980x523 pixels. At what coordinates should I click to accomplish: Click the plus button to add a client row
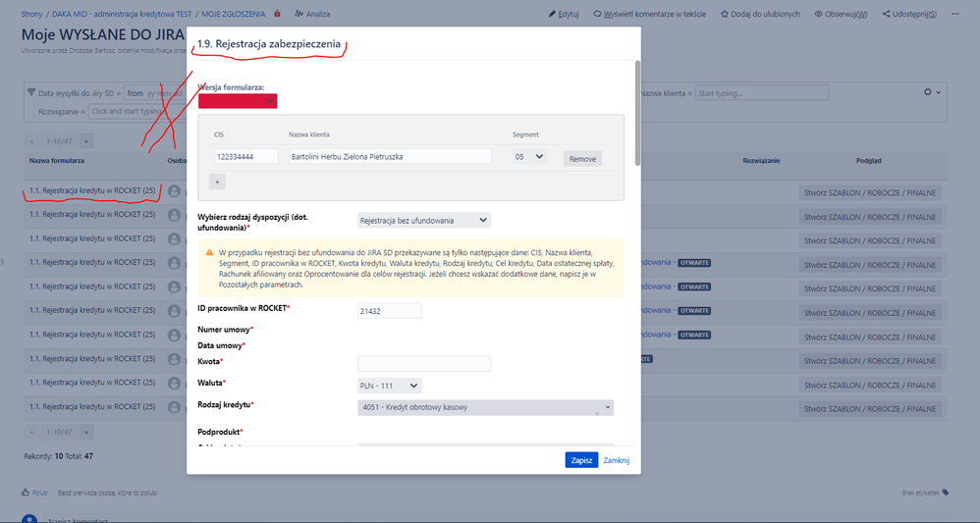(217, 182)
